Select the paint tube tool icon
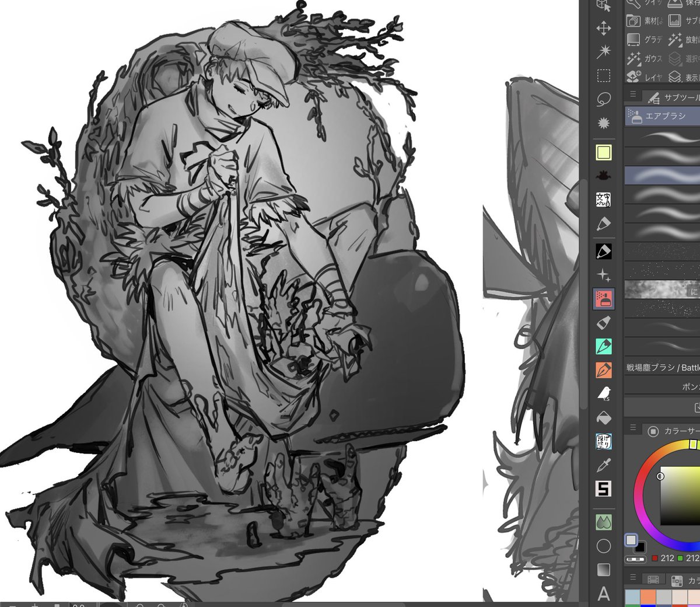 pyautogui.click(x=604, y=322)
